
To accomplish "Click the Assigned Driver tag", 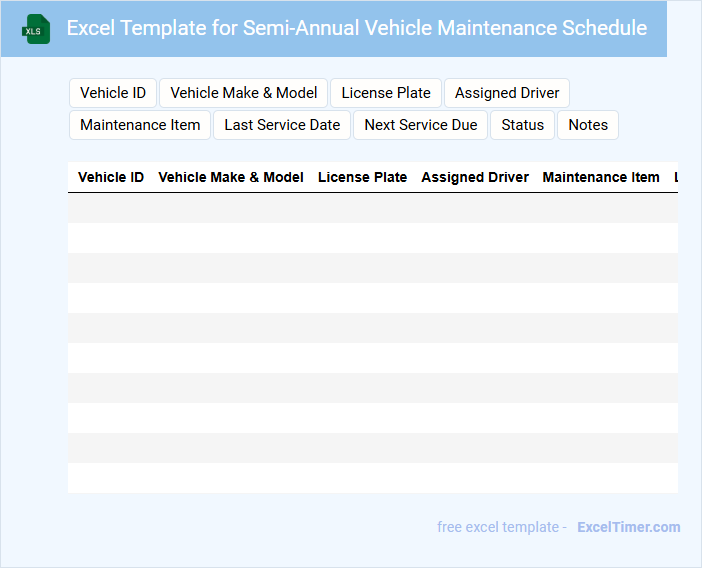I will click(507, 93).
